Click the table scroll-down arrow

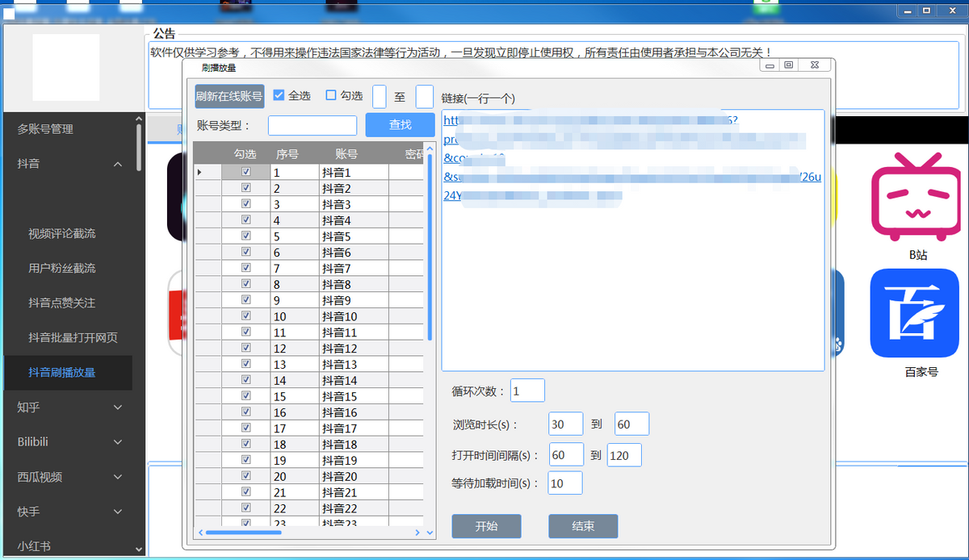point(430,533)
